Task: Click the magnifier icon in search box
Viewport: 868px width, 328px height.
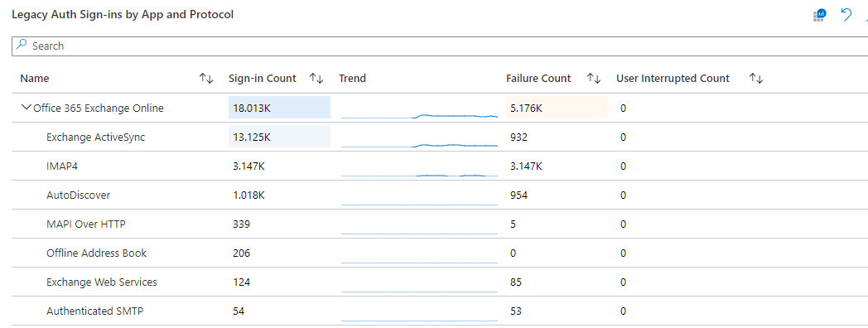Action: point(22,46)
